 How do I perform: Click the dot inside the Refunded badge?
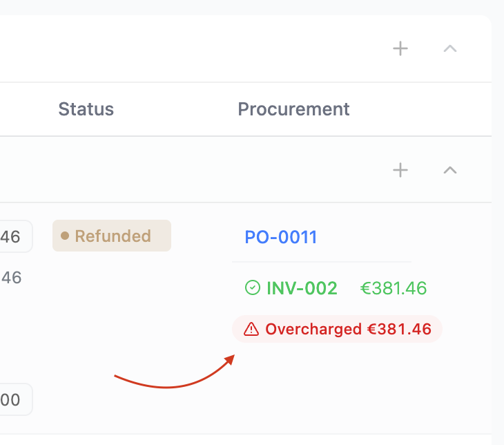point(65,236)
